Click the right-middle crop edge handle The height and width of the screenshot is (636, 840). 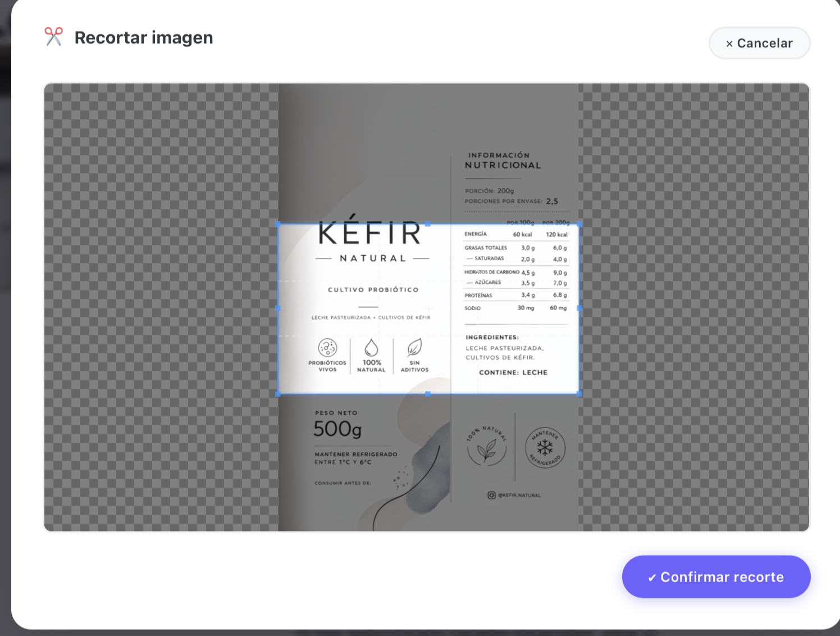pyautogui.click(x=579, y=308)
